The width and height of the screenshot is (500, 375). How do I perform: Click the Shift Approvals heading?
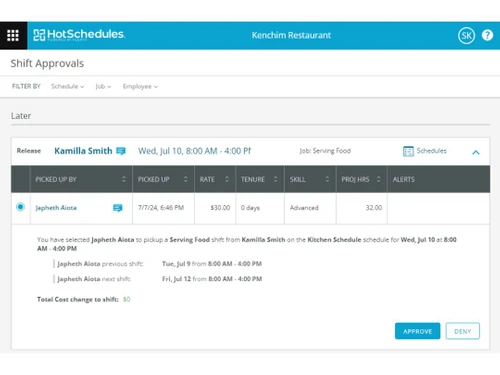tap(47, 63)
